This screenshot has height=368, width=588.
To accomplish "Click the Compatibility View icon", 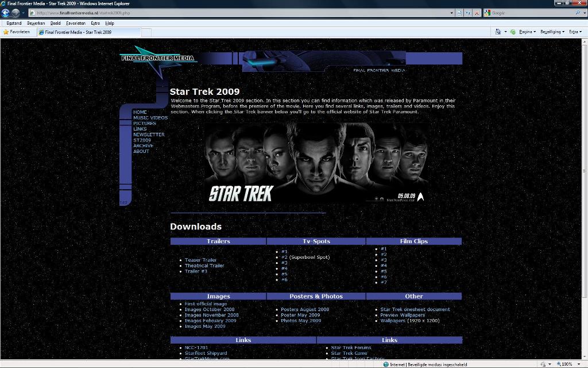I will pos(460,13).
